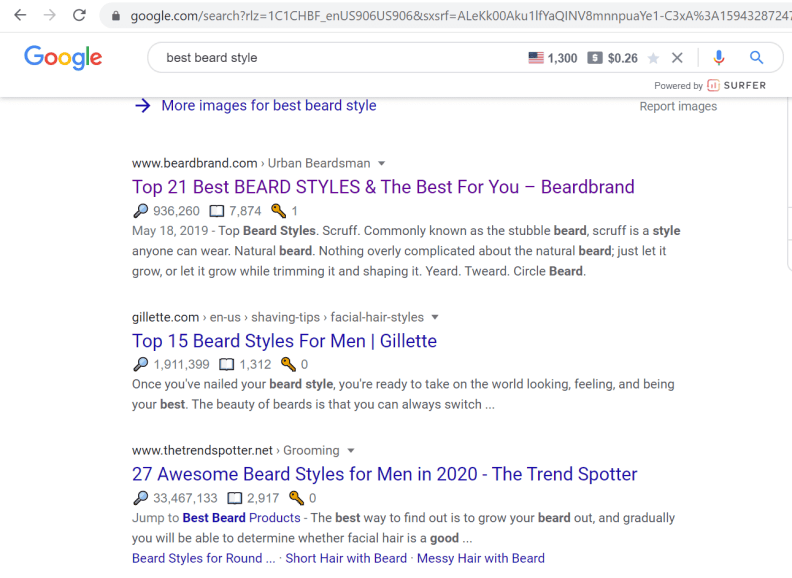Click the book word-count icon beside 7,874

217,211
